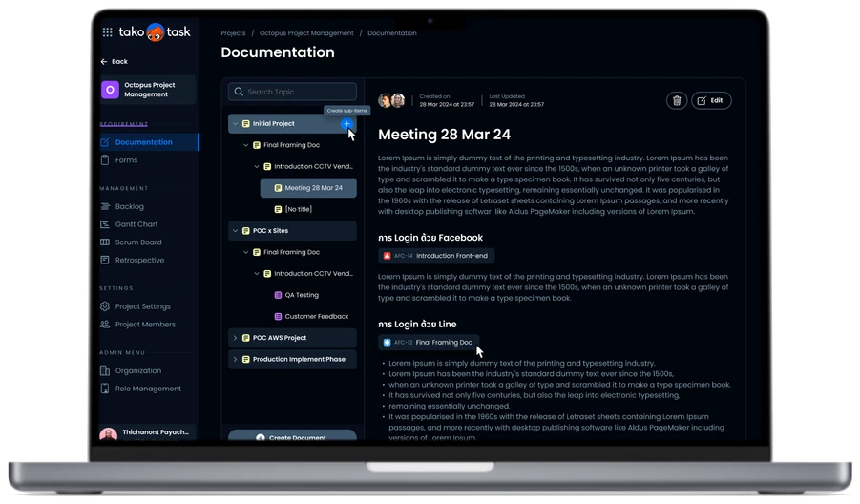Collapse Final Framing Doc chevron under POC x Sites
The image size is (860, 504).
click(x=245, y=252)
